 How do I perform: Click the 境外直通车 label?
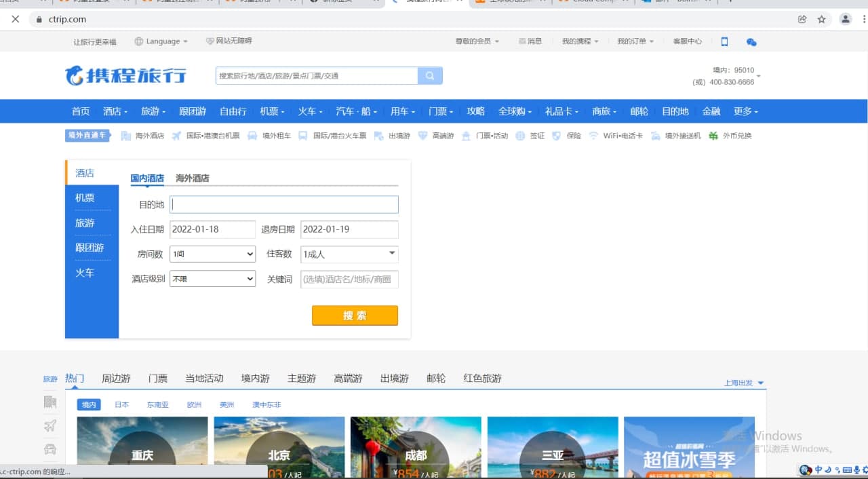tap(87, 136)
